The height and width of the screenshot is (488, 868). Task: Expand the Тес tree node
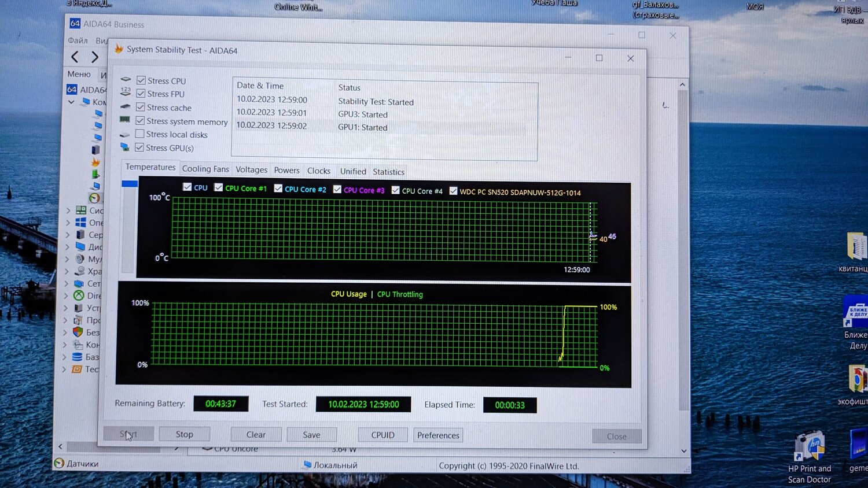(x=64, y=369)
